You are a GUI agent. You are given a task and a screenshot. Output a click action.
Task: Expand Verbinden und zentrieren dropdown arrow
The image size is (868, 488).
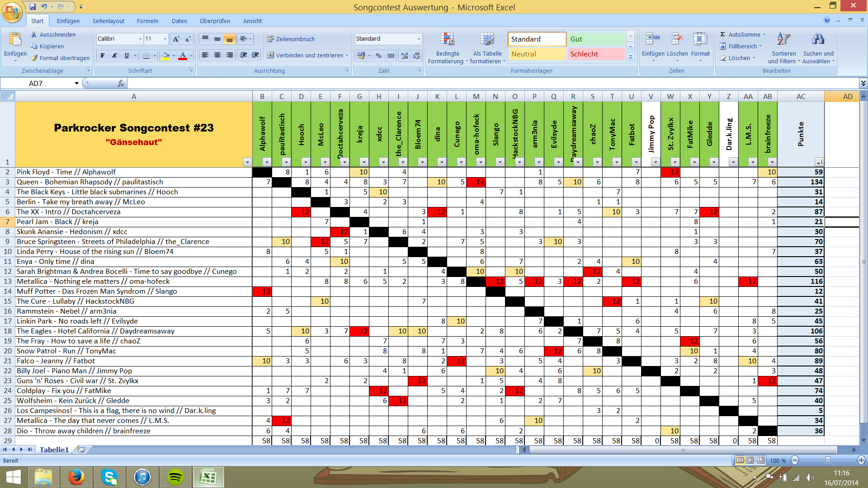point(347,56)
